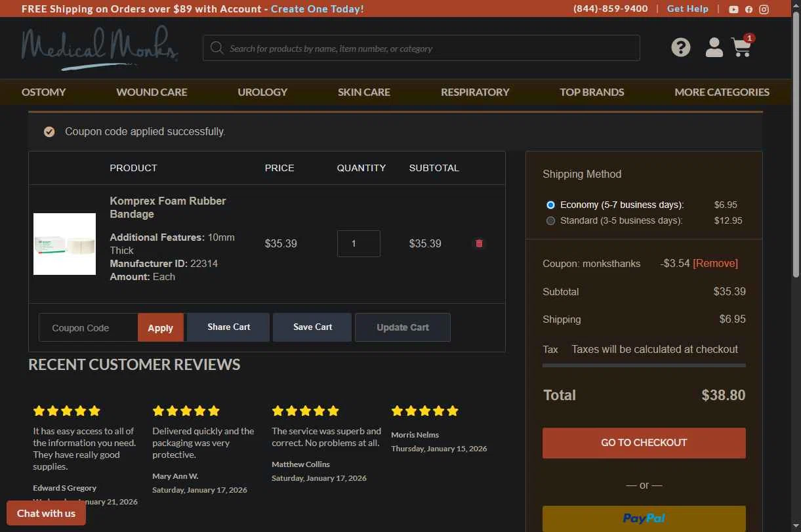This screenshot has width=801, height=532.
Task: Focus the product search field
Action: click(421, 48)
